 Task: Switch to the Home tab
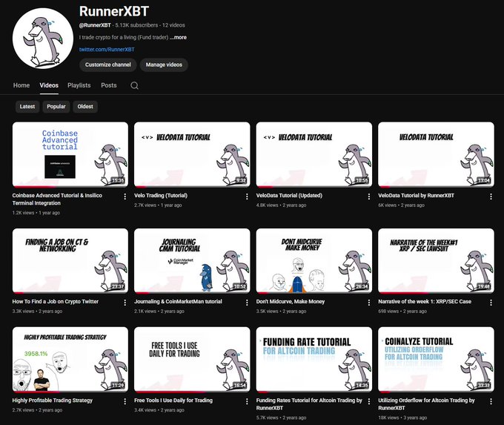[x=21, y=85]
